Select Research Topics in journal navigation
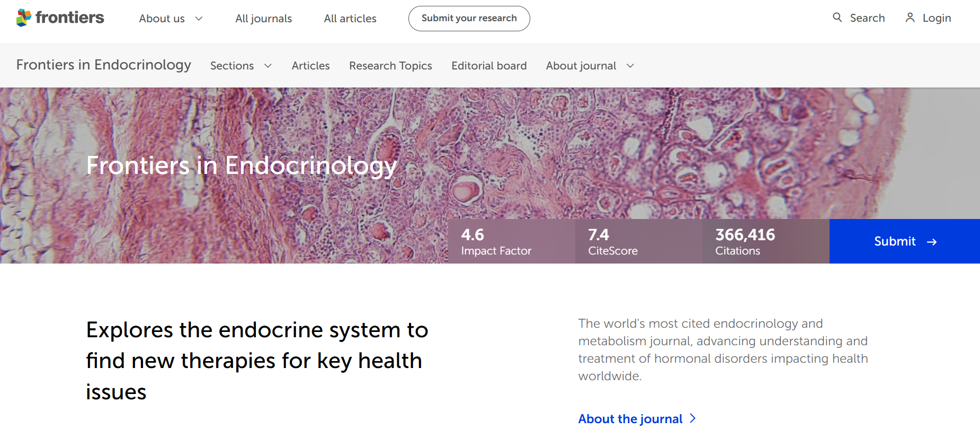The width and height of the screenshot is (980, 429). point(390,66)
